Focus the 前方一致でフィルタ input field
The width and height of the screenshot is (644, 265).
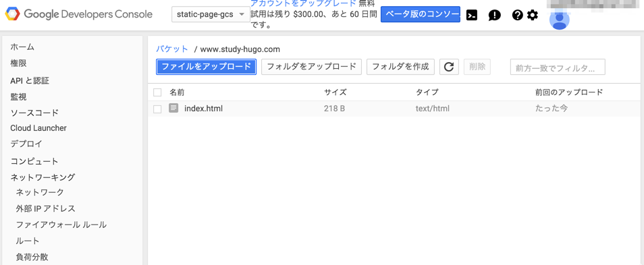point(558,67)
